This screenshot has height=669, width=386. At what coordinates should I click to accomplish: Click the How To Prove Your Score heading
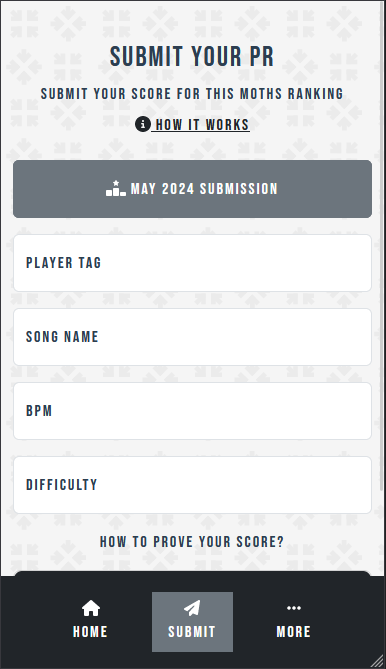[x=192, y=542]
